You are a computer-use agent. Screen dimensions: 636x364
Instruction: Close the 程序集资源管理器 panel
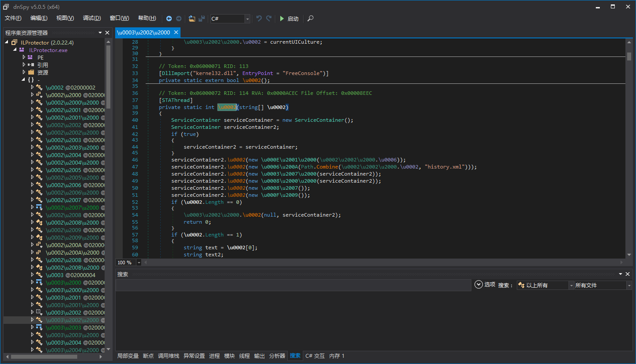107,33
